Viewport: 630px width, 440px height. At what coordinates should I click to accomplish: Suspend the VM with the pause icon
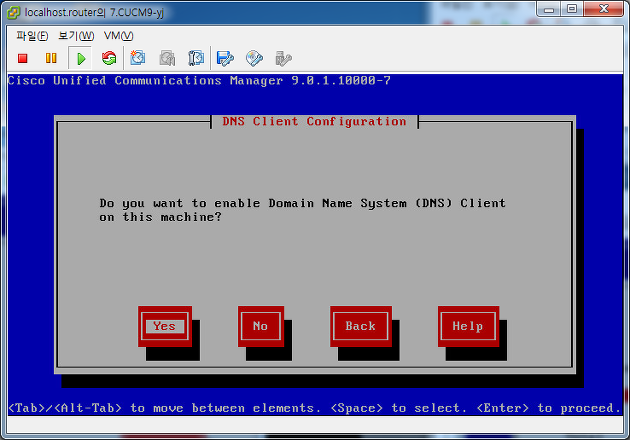coord(51,58)
